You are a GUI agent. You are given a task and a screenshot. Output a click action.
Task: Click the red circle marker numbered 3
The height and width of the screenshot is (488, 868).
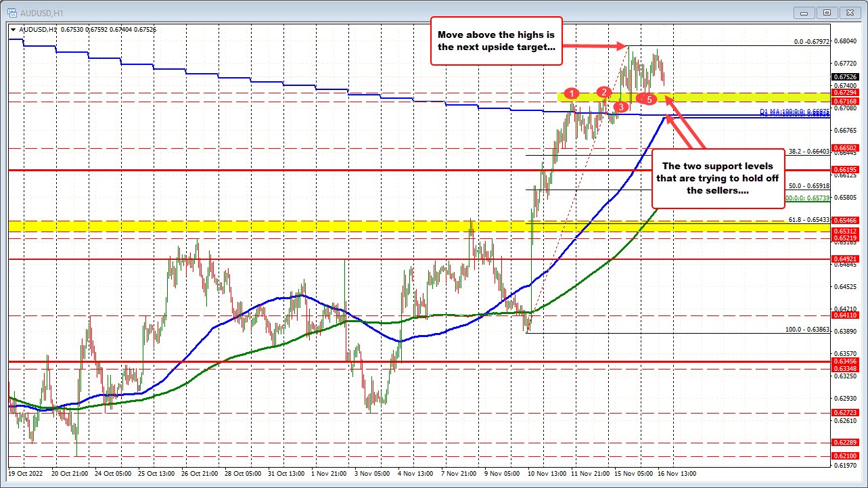coord(620,107)
